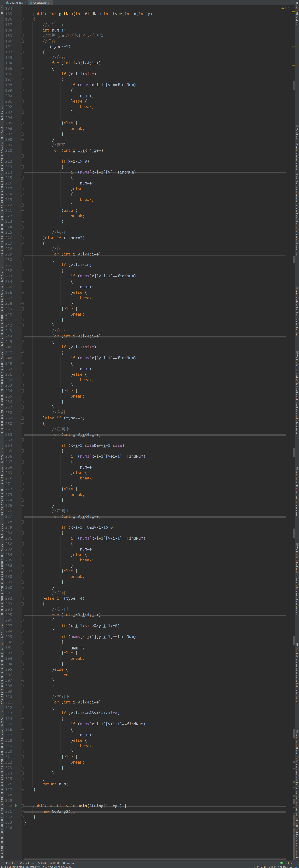The height and width of the screenshot is (868, 299).
Task: Click "getNum" in the method declaration
Action: tap(66, 14)
